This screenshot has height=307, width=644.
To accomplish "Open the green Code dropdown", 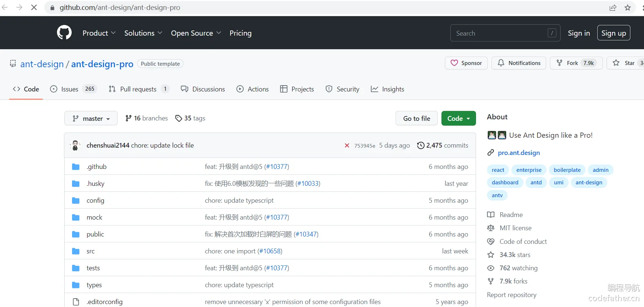I will tap(458, 118).
